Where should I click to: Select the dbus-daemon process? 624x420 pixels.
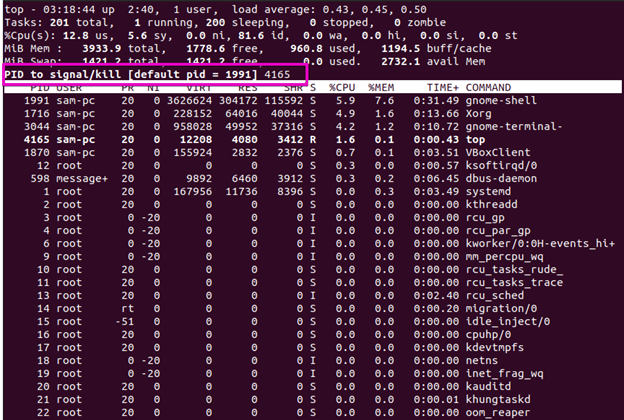[x=312, y=179]
